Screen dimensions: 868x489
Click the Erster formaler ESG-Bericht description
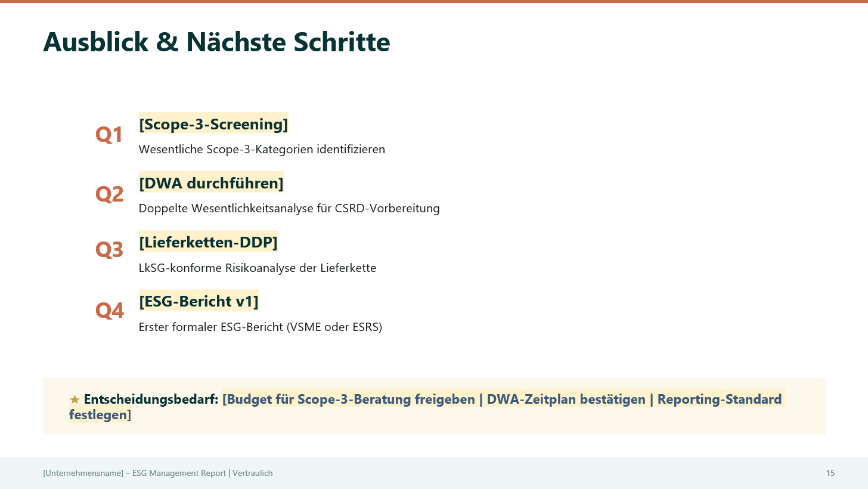(x=261, y=327)
